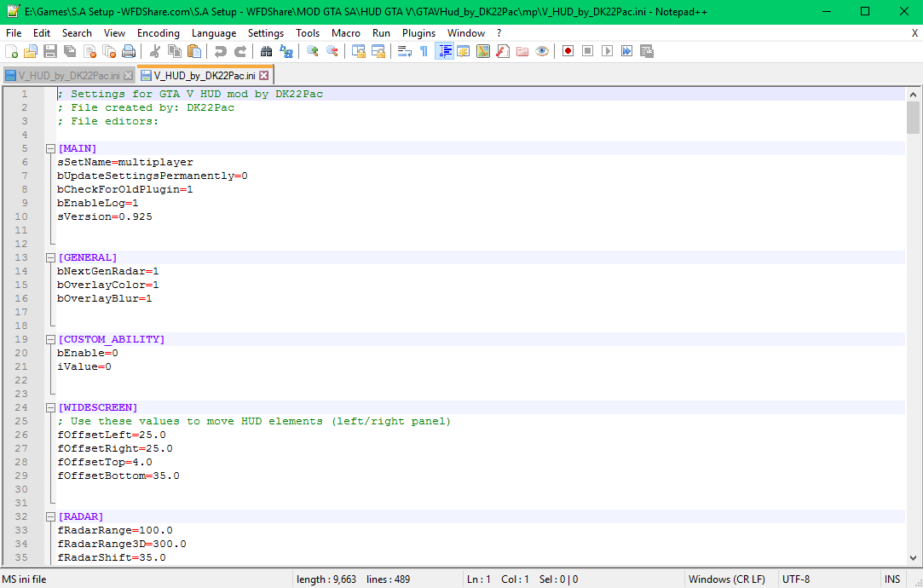923x588 pixels.
Task: Start macro recording with the red dot
Action: [568, 51]
